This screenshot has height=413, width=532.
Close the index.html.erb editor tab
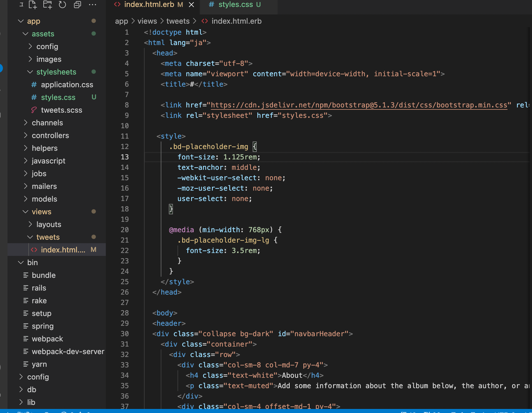(x=191, y=5)
